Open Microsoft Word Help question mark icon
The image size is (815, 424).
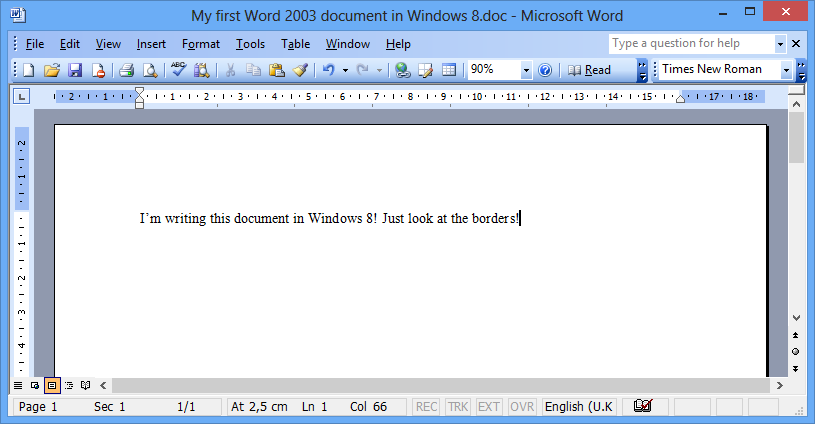545,70
